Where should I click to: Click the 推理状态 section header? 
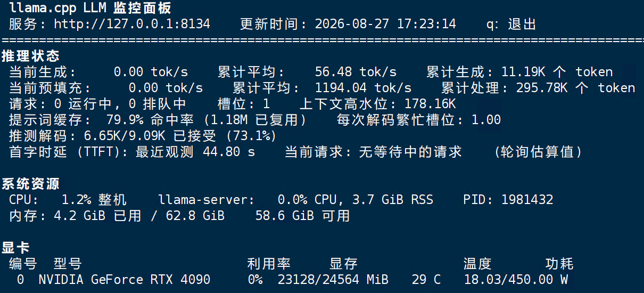click(x=30, y=56)
